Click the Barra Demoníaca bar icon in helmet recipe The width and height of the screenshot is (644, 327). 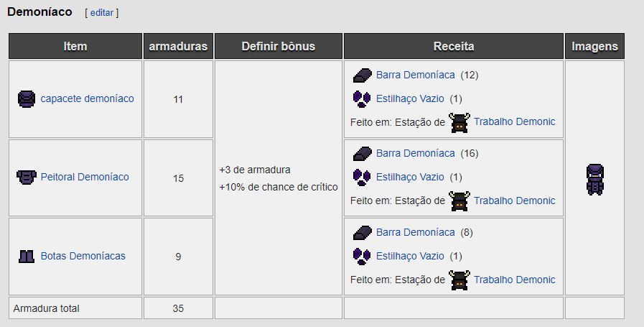coord(361,75)
